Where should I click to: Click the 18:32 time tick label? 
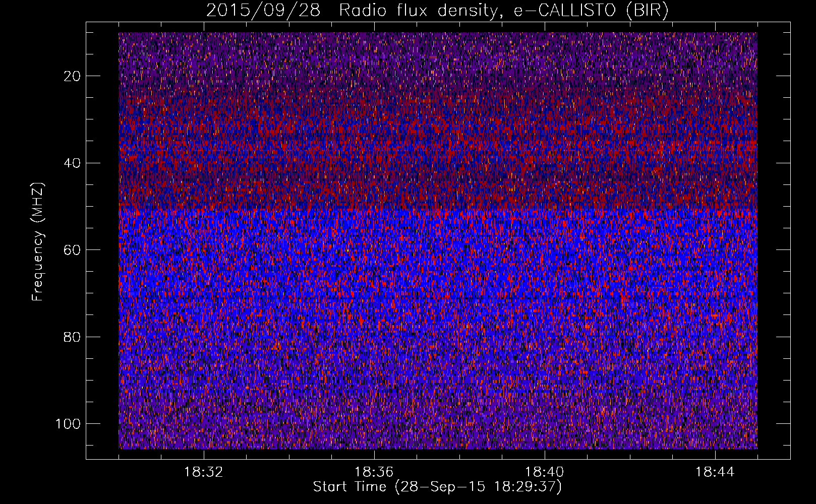[204, 472]
